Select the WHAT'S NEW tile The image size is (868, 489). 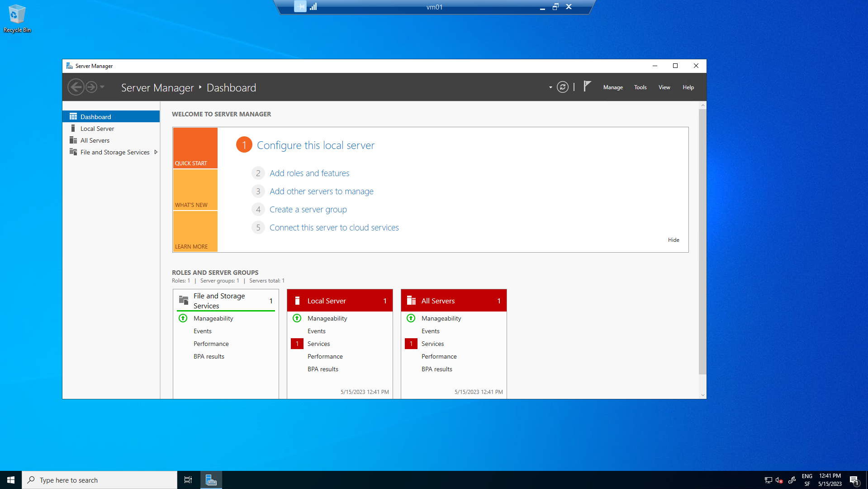[195, 190]
